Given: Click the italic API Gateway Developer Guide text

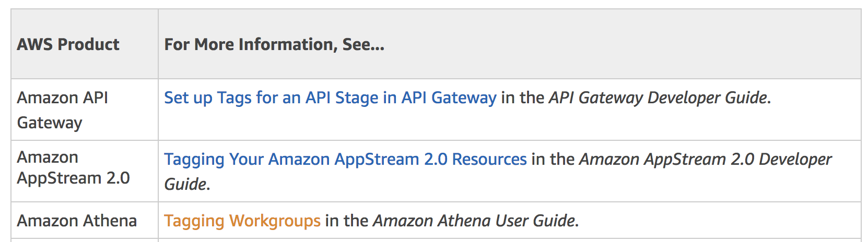Looking at the screenshot, I should pos(658,98).
